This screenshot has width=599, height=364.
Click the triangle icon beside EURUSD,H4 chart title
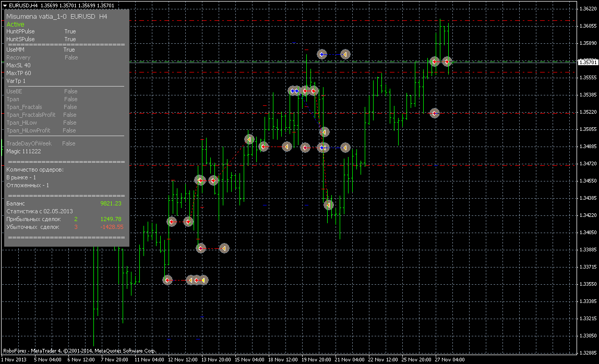pos(5,6)
